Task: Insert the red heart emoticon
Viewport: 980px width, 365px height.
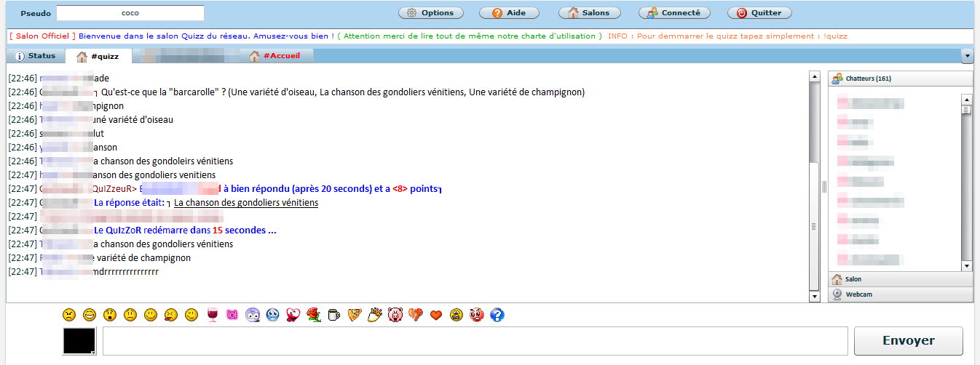Action: click(x=436, y=315)
